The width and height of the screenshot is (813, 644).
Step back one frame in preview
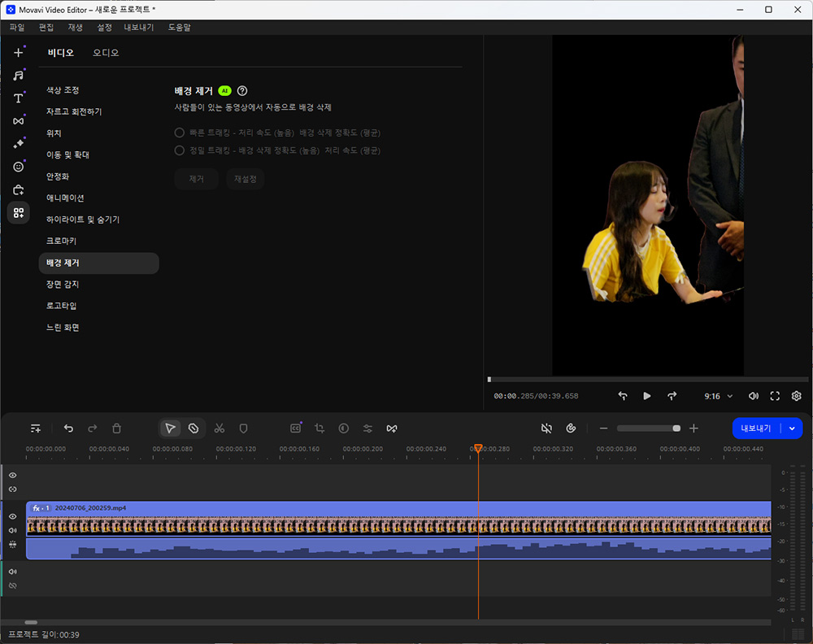click(623, 396)
